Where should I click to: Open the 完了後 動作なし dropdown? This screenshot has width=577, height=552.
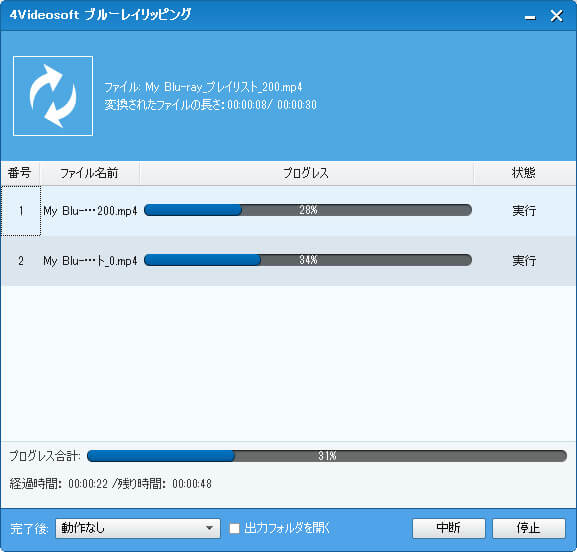138,528
